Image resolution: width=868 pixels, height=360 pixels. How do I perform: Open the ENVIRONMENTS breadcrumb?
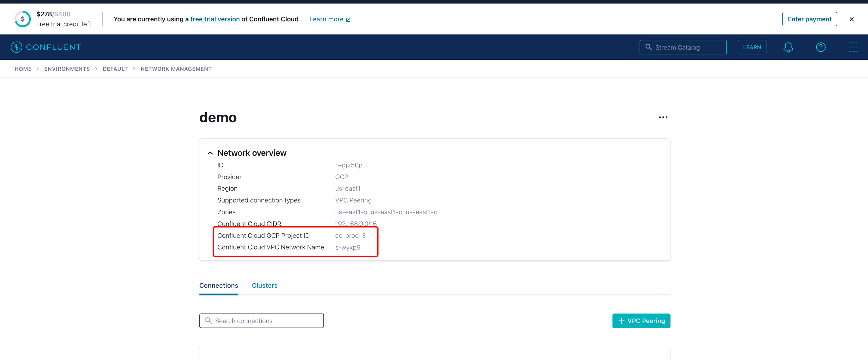click(x=67, y=69)
